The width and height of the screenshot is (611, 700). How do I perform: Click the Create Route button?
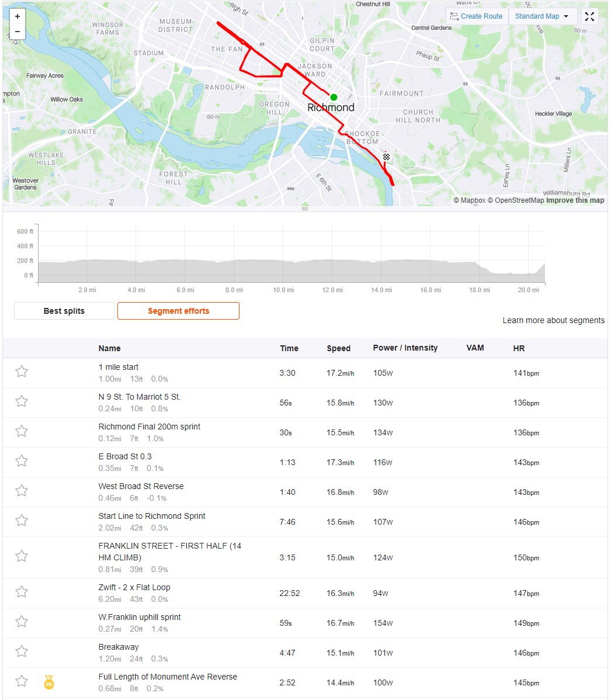click(x=477, y=16)
